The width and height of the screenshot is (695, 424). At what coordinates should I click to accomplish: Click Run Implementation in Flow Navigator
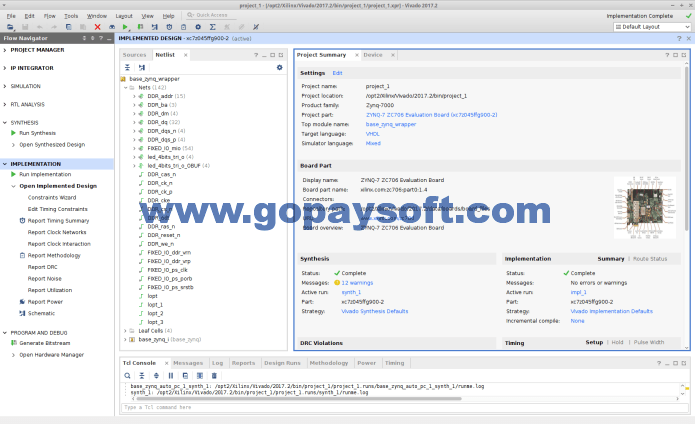[45, 175]
